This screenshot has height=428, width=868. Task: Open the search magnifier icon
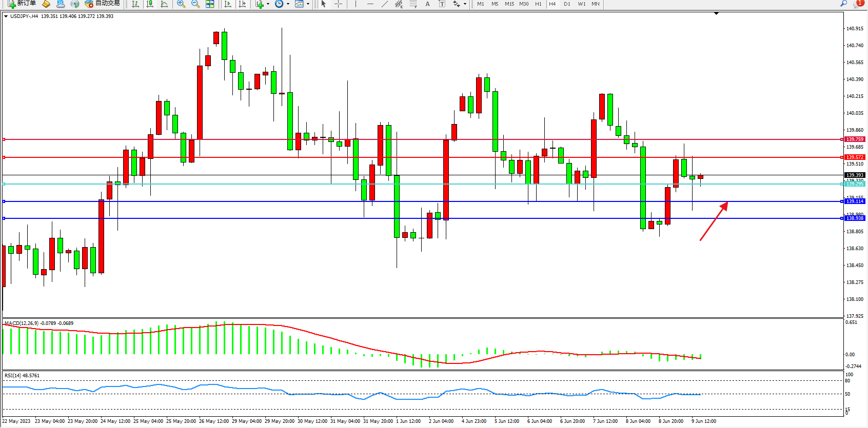coord(843,4)
